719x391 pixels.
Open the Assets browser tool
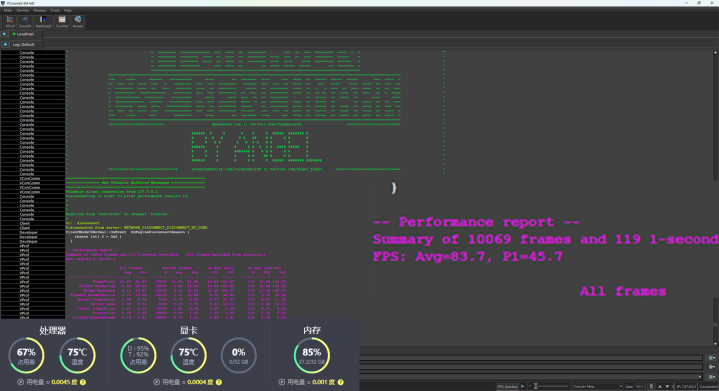pos(78,22)
